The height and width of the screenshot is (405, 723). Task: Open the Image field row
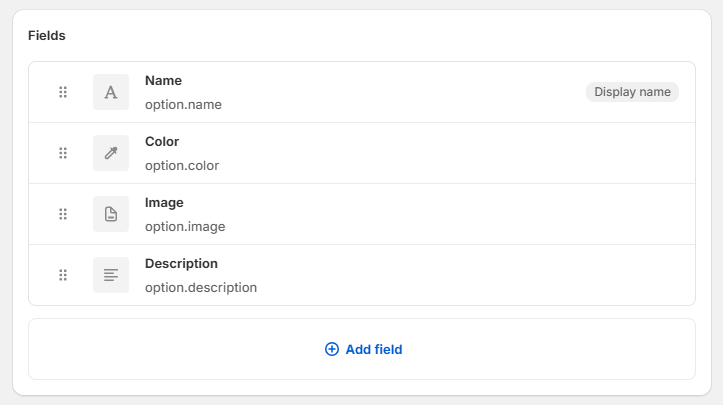click(400, 214)
